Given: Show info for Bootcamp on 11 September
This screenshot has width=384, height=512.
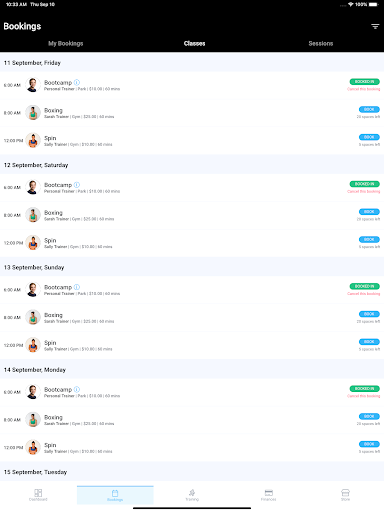Looking at the screenshot, I should pos(77,82).
